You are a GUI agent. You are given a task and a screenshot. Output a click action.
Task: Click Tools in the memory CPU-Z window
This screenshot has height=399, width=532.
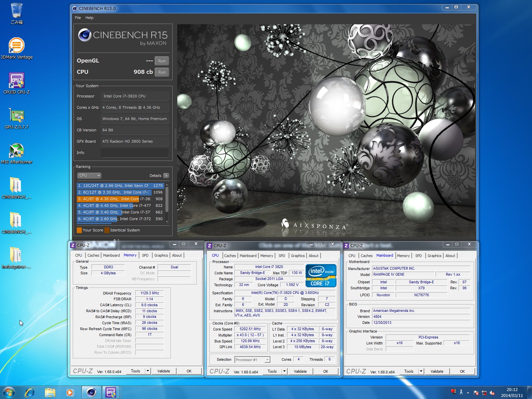pos(136,371)
